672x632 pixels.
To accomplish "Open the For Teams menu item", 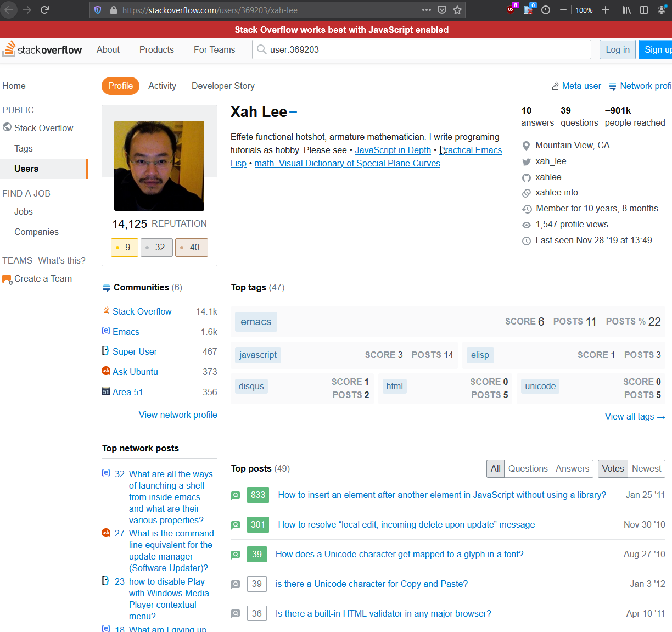I will tap(214, 49).
